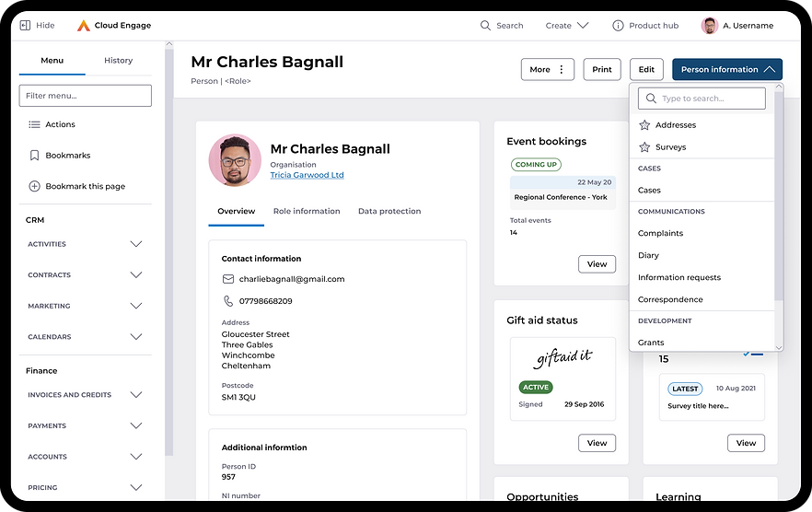This screenshot has width=812, height=512.
Task: Click the COMING UP badge
Action: pyautogui.click(x=536, y=165)
